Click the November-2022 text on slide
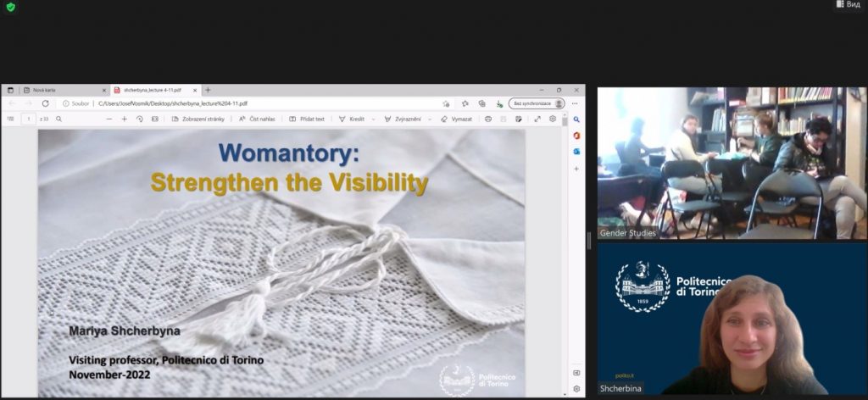 pyautogui.click(x=109, y=375)
